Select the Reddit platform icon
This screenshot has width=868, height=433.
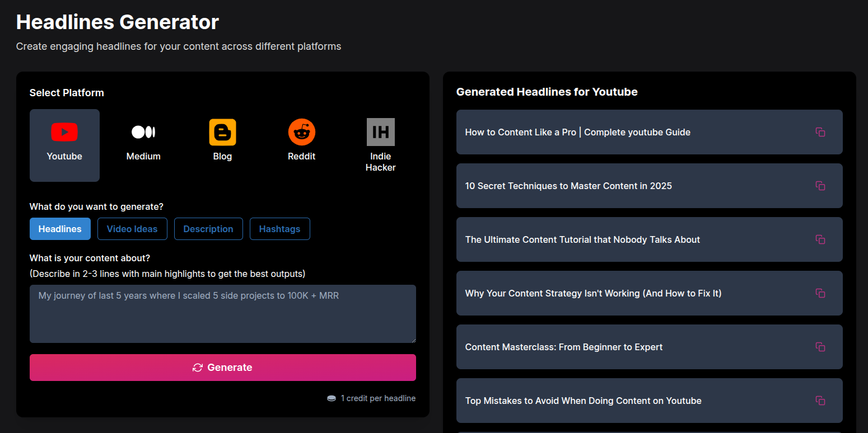coord(301,133)
